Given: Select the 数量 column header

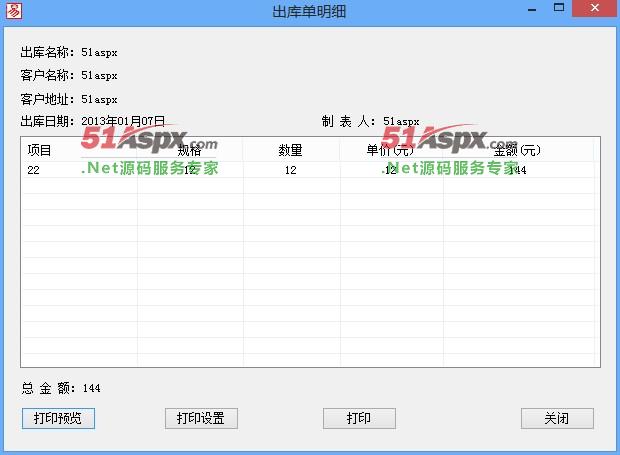Looking at the screenshot, I should coord(291,150).
